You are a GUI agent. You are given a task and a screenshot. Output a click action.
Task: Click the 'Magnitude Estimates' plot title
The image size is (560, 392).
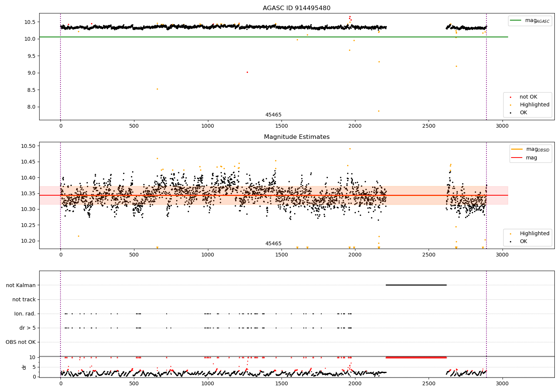pyautogui.click(x=296, y=137)
